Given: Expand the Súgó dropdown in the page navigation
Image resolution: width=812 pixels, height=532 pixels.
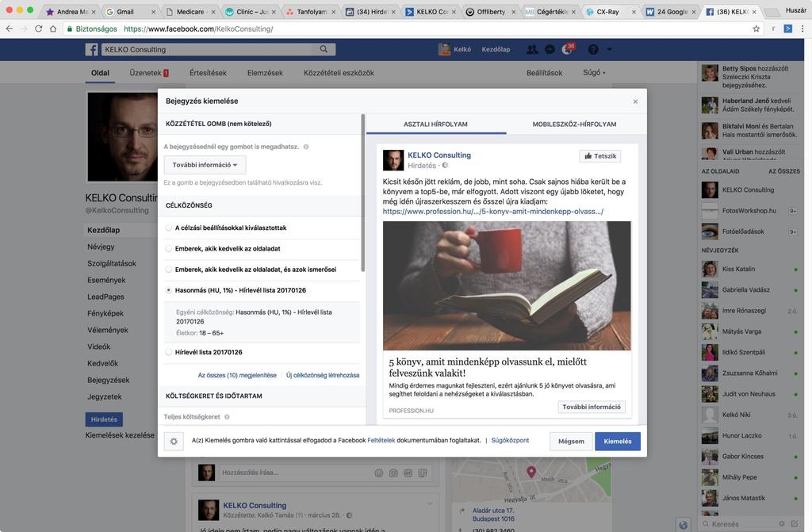Looking at the screenshot, I should [x=594, y=72].
